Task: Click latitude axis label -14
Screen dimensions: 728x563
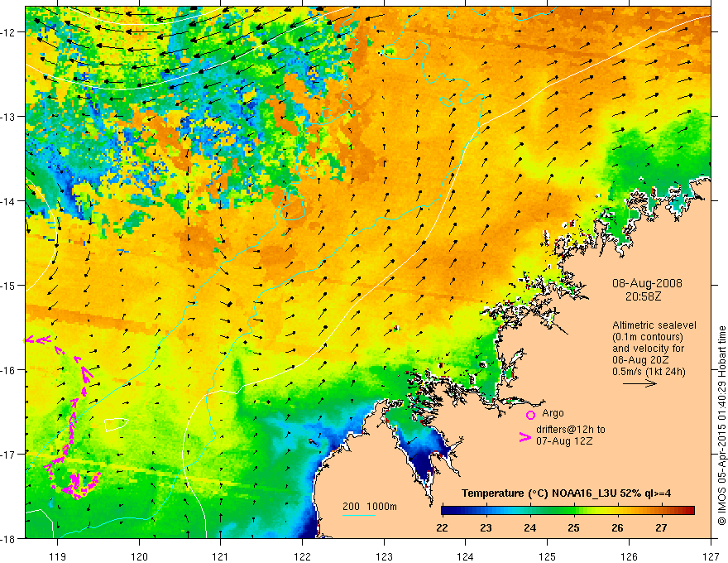Action: point(9,201)
